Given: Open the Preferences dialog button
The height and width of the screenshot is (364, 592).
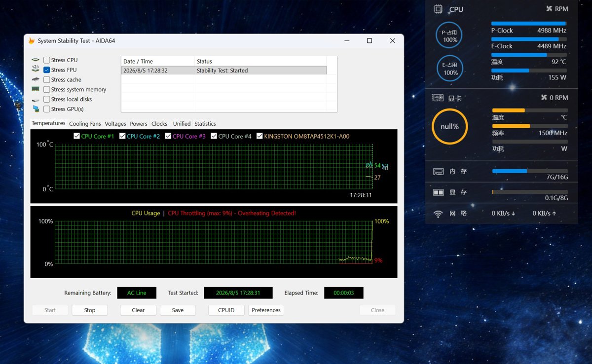Looking at the screenshot, I should (x=266, y=310).
